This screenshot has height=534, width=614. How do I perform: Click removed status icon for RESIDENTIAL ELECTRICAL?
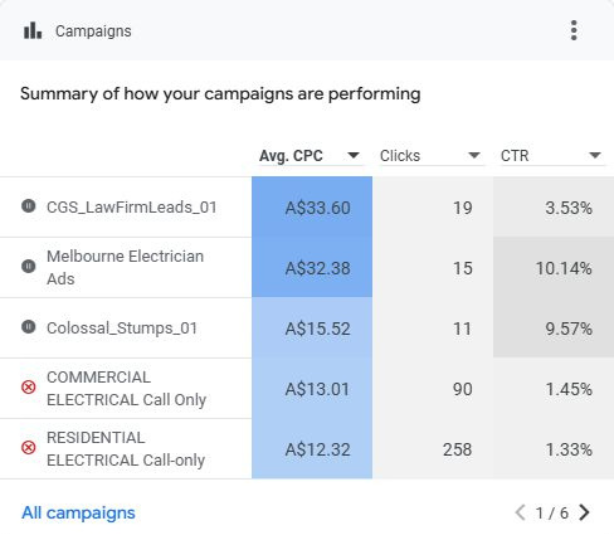(28, 448)
